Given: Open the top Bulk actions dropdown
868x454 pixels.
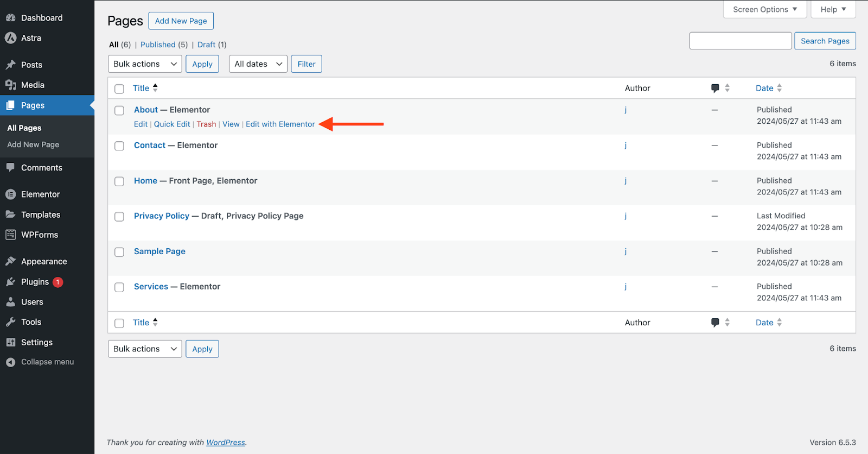Looking at the screenshot, I should pyautogui.click(x=145, y=64).
